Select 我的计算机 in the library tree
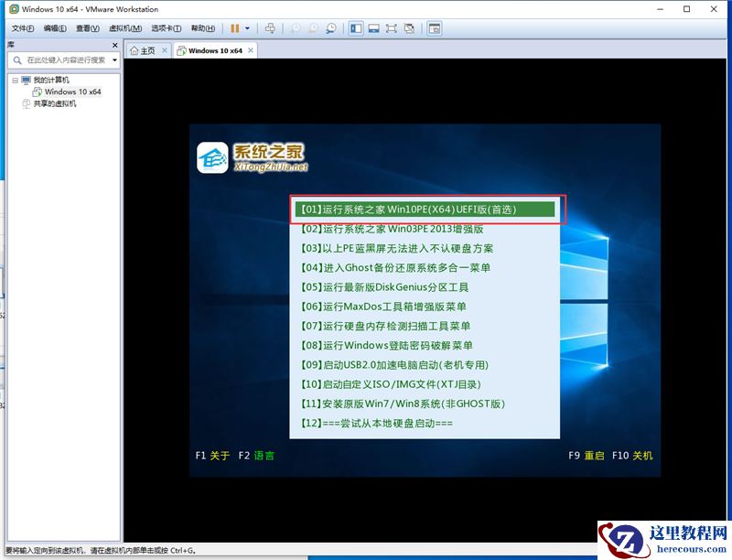732x560 pixels. coord(51,81)
